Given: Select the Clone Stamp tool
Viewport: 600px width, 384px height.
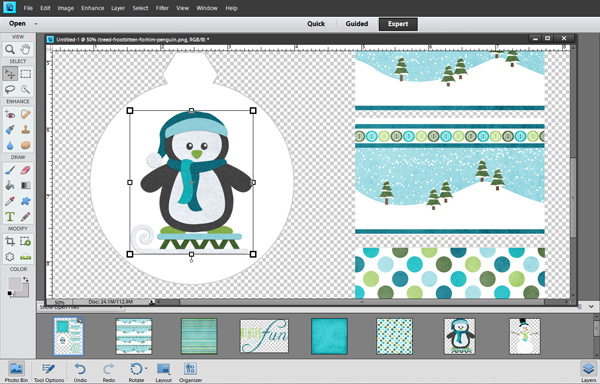Looking at the screenshot, I should coord(25,130).
